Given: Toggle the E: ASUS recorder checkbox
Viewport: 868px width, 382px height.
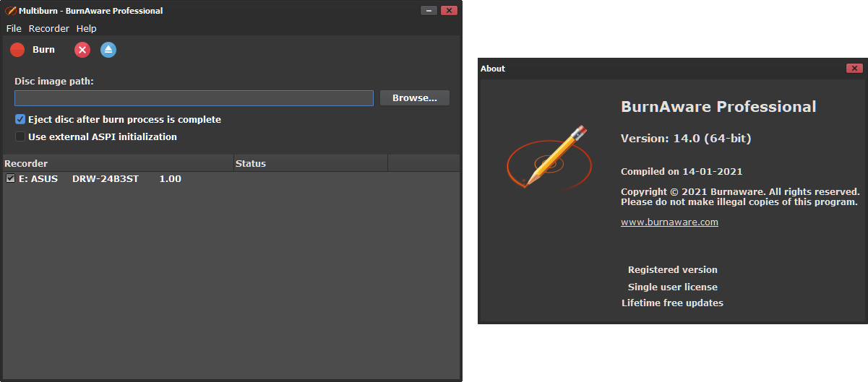Looking at the screenshot, I should tap(10, 178).
